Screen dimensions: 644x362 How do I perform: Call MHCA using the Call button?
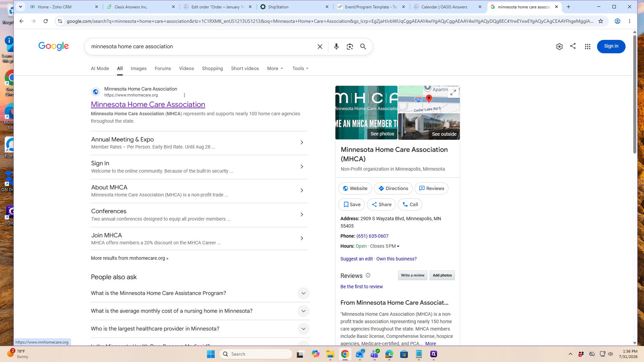(x=410, y=204)
